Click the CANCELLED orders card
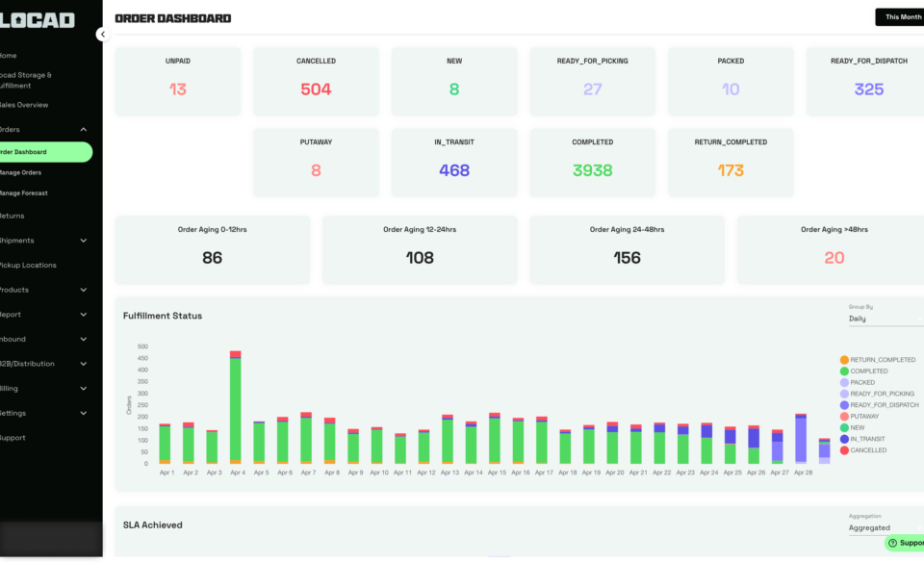The image size is (924, 563). click(x=316, y=81)
